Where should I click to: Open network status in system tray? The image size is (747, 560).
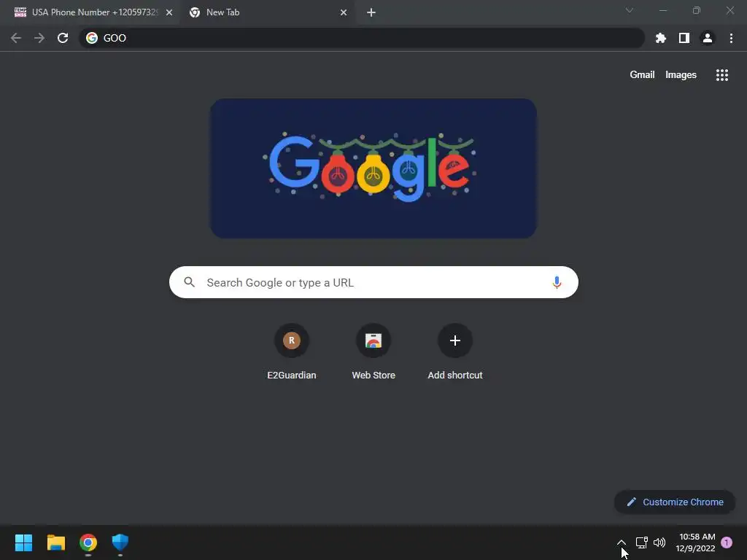[x=642, y=542]
